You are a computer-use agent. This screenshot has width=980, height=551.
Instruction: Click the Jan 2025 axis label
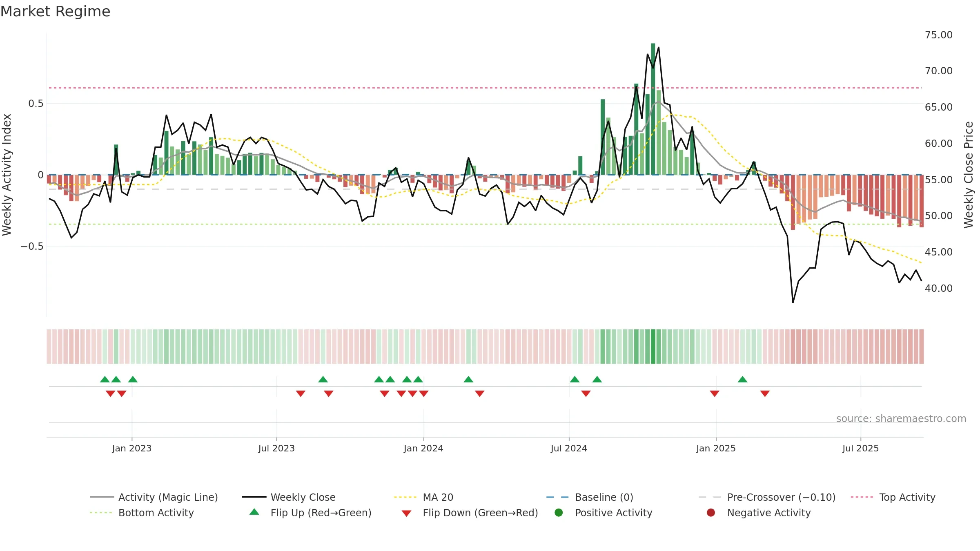pyautogui.click(x=716, y=448)
